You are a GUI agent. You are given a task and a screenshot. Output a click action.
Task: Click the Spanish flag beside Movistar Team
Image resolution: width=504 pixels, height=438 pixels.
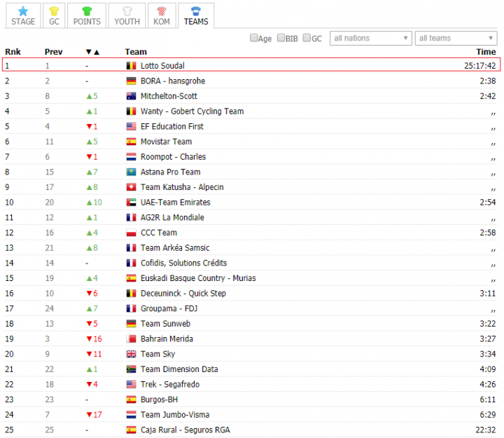131,142
